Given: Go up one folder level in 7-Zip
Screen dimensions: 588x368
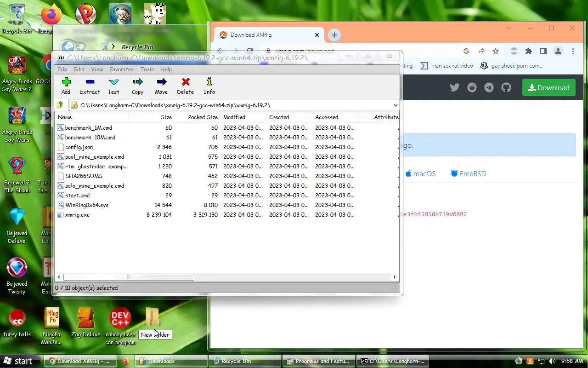Looking at the screenshot, I should [60, 105].
